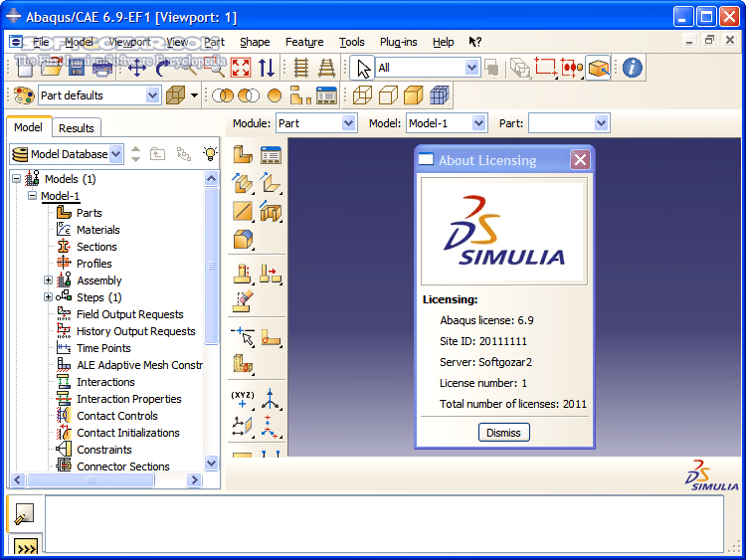This screenshot has height=560, width=746.
Task: Click the model tree vertical scrollbar thumb
Action: tap(211, 265)
